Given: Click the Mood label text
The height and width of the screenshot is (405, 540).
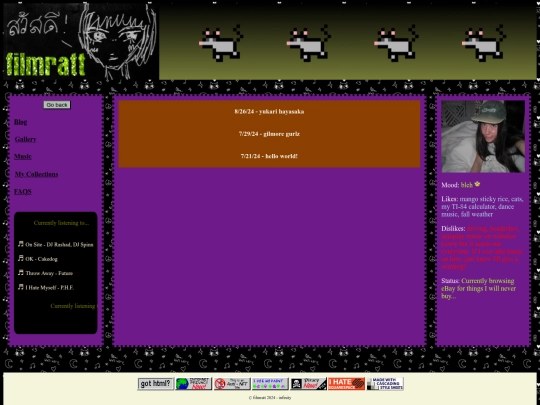Looking at the screenshot, I should 450,185.
